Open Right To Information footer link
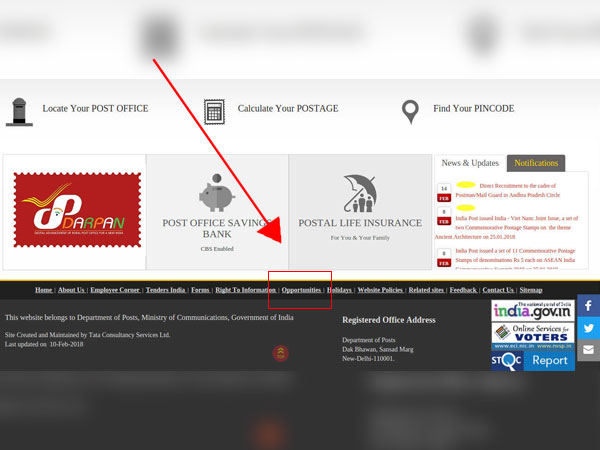 [x=246, y=290]
